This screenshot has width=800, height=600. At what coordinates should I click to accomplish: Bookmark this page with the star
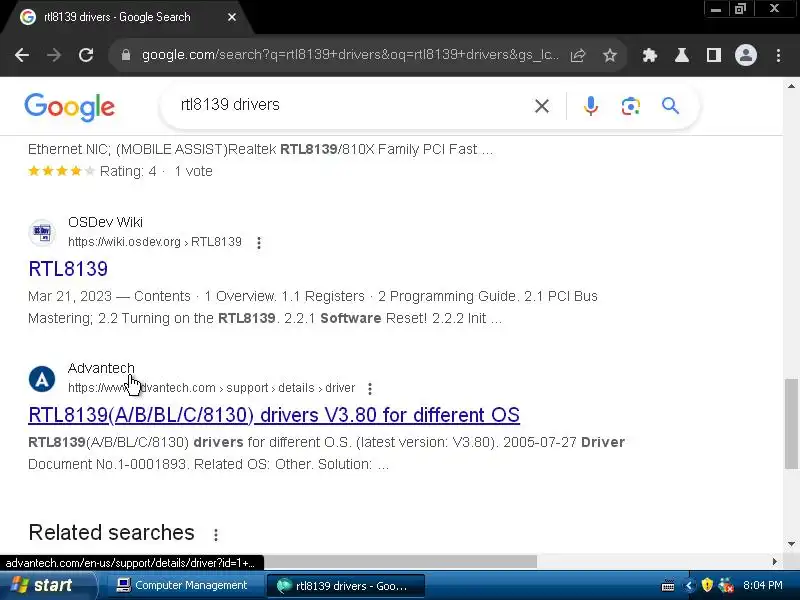(x=610, y=55)
